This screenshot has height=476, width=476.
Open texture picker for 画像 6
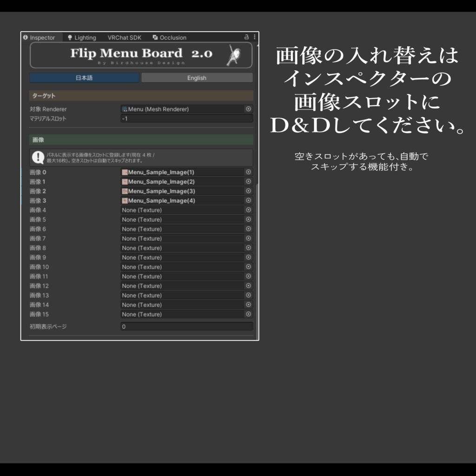click(x=248, y=229)
